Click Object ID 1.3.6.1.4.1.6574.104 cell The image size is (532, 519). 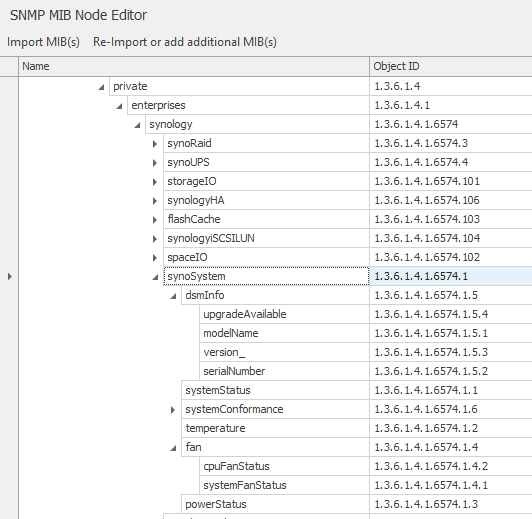point(451,238)
